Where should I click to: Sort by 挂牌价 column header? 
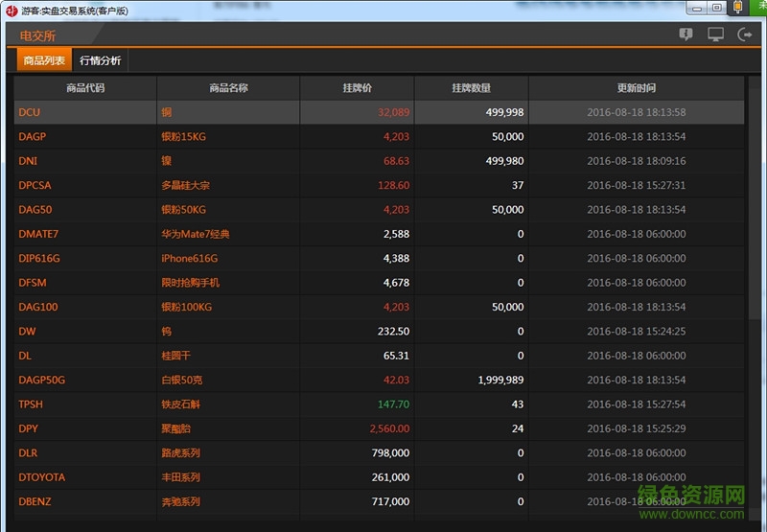357,88
